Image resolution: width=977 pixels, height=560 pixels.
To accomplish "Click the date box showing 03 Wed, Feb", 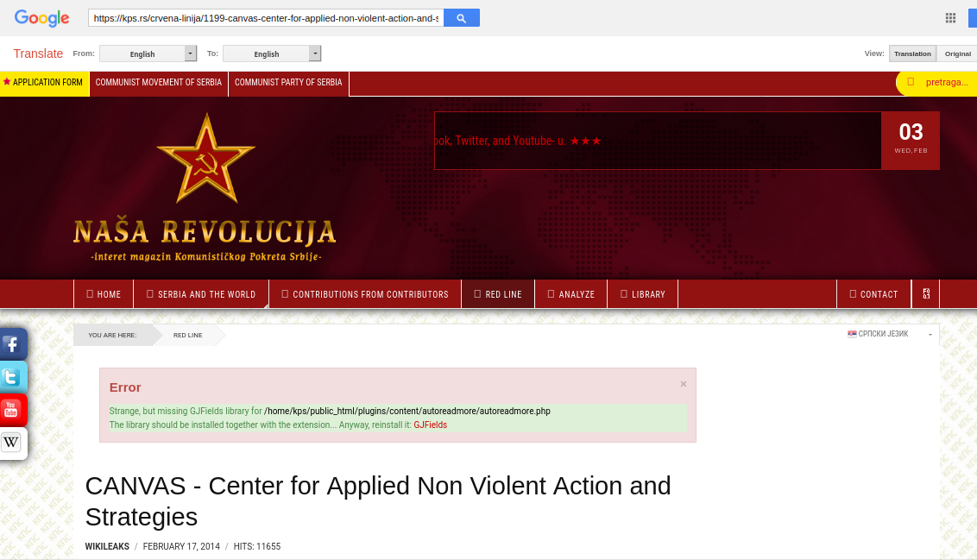I will (x=911, y=140).
